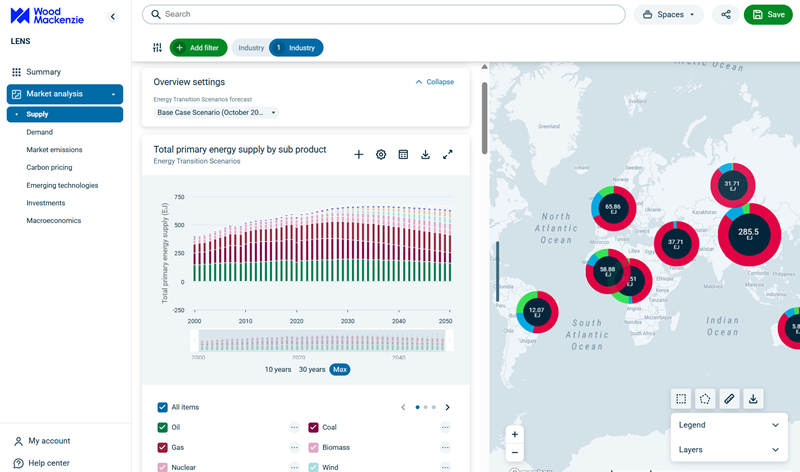Expand the Legend panel on map

coord(727,425)
